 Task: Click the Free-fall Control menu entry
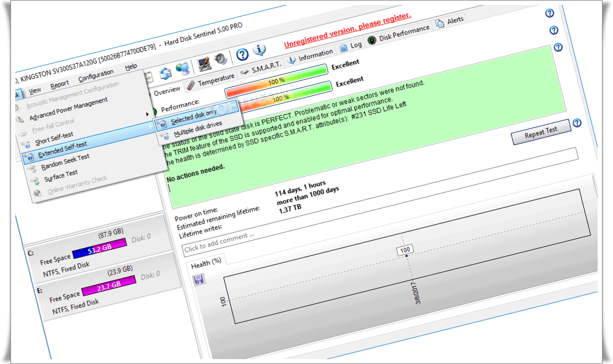[53, 126]
